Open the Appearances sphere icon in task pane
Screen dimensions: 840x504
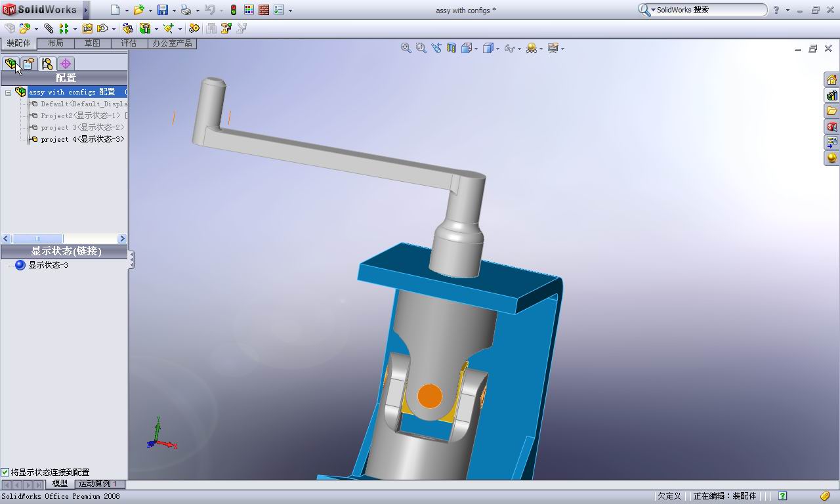(x=831, y=158)
